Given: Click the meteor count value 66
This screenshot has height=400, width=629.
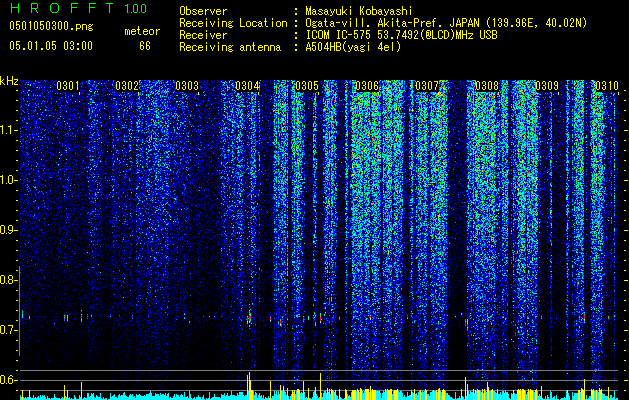Looking at the screenshot, I should pyautogui.click(x=145, y=46).
